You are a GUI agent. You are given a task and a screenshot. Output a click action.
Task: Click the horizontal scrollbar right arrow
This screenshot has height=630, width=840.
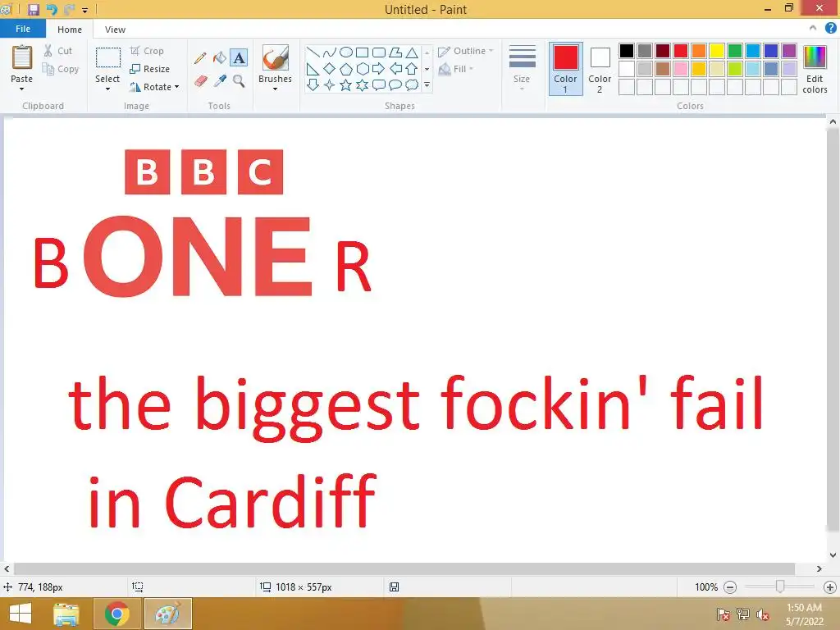tap(819, 569)
